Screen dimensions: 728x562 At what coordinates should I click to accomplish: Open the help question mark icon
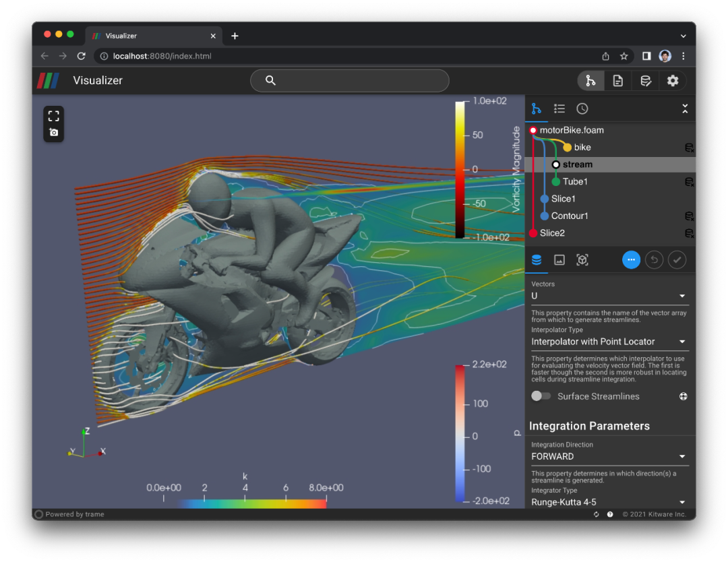[610, 514]
